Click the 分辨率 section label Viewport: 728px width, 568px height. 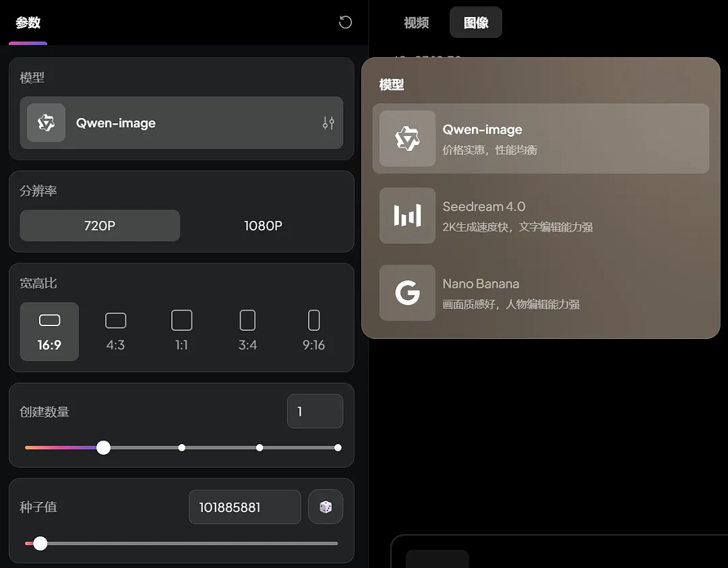click(x=38, y=191)
